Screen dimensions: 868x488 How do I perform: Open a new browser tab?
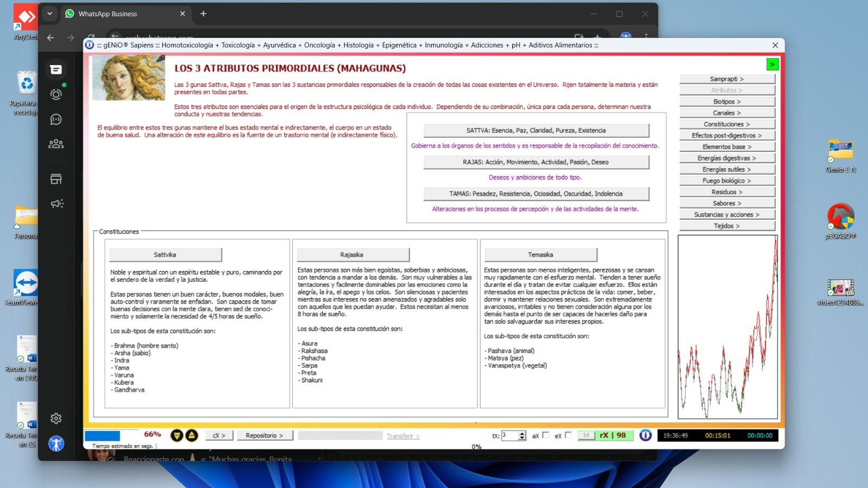[x=203, y=14]
